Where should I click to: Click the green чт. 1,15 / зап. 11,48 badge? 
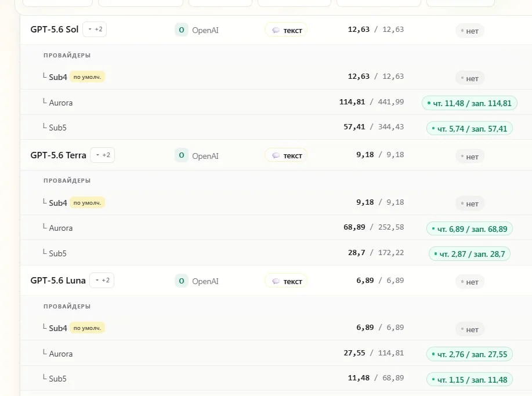(x=469, y=380)
